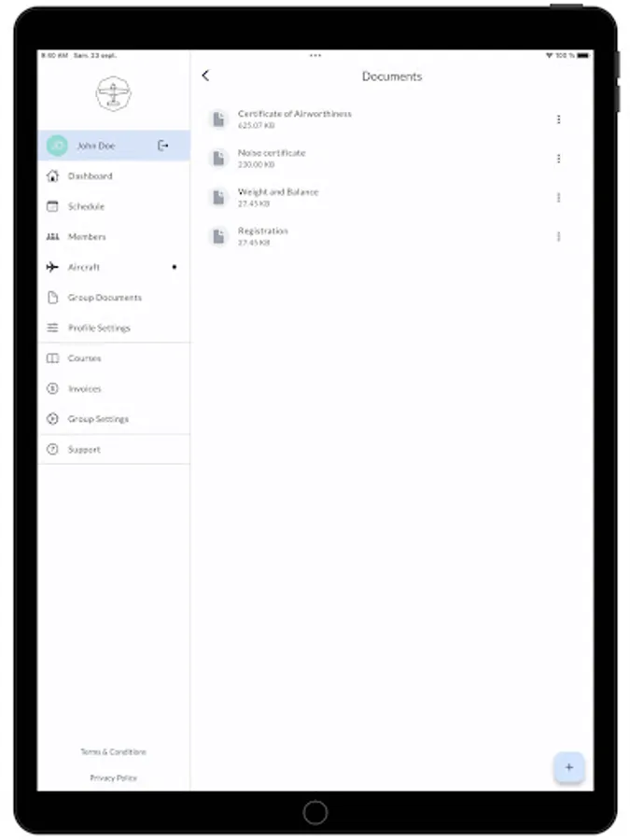Screen dimensions: 630x840
Task: Tap the Schedule calendar icon
Action: click(x=52, y=206)
